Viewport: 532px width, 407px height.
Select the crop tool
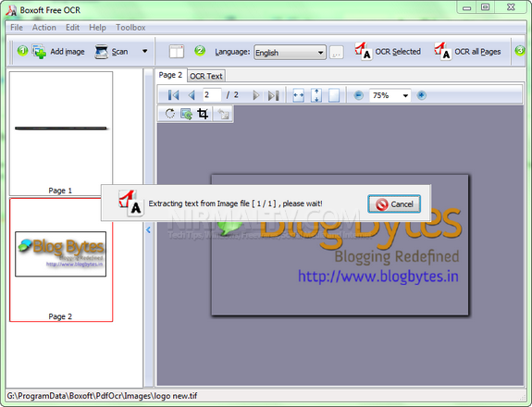[x=203, y=114]
